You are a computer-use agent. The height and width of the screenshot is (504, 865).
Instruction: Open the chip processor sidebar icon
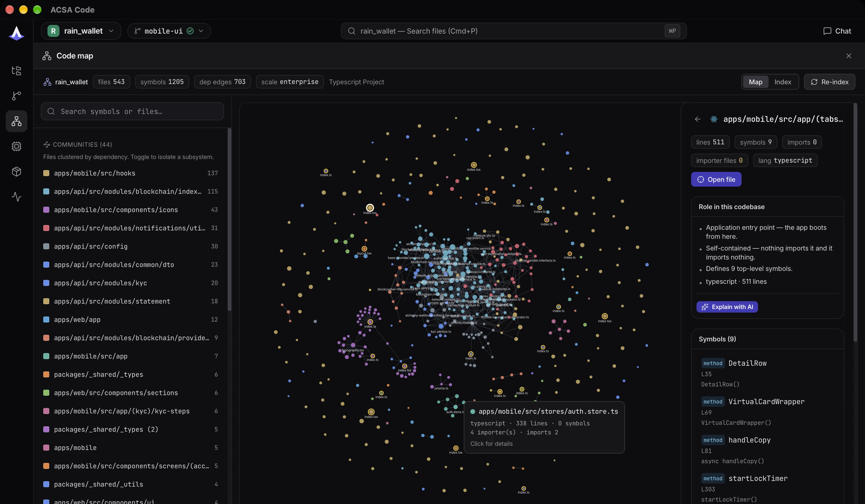16,146
